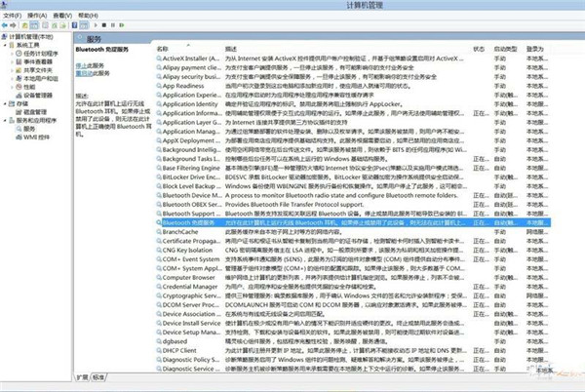Collapse the 系统工具 tree node arrow
Image resolution: width=585 pixels, height=392 pixels.
click(x=5, y=45)
